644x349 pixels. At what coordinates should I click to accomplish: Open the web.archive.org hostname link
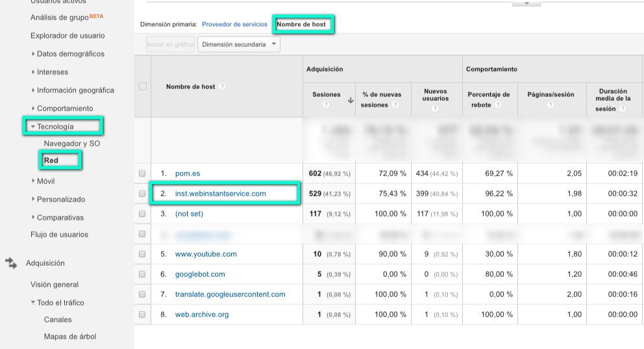202,315
